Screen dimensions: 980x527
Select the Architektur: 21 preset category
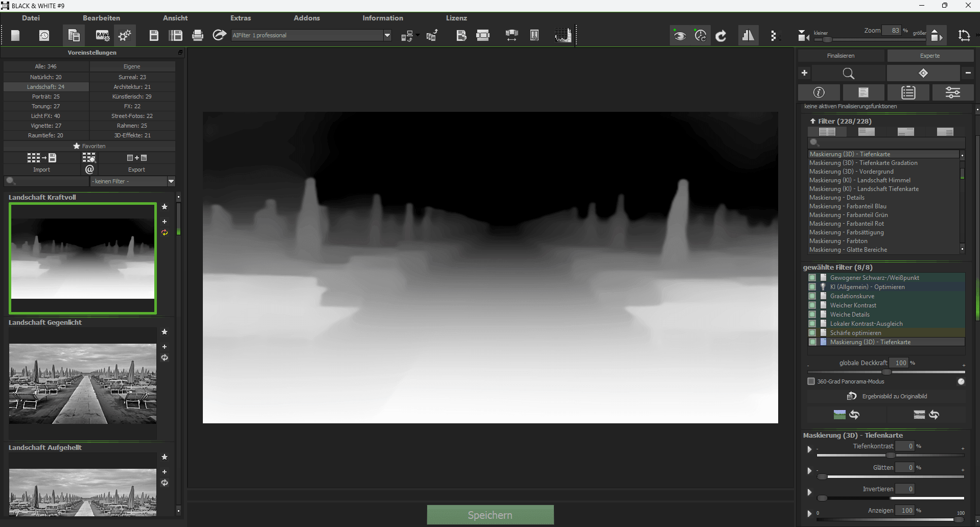132,87
